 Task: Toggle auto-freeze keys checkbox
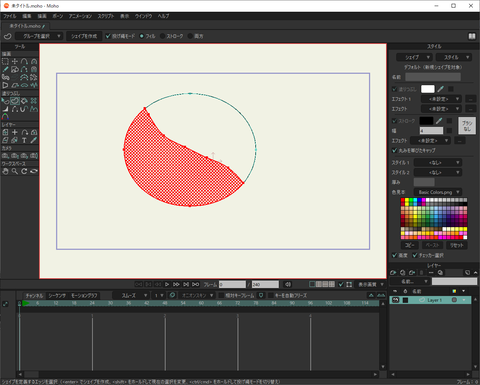coord(271,295)
